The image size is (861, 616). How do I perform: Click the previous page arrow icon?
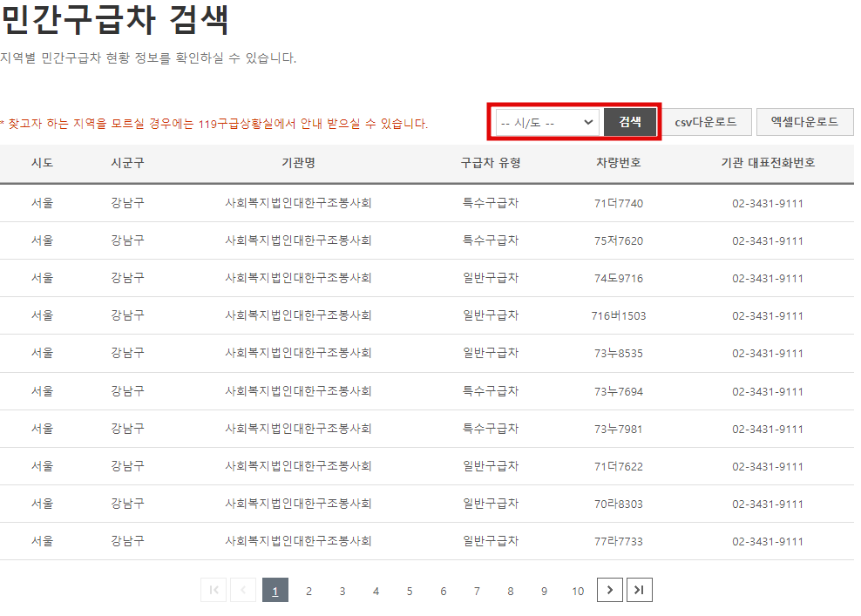tap(243, 590)
